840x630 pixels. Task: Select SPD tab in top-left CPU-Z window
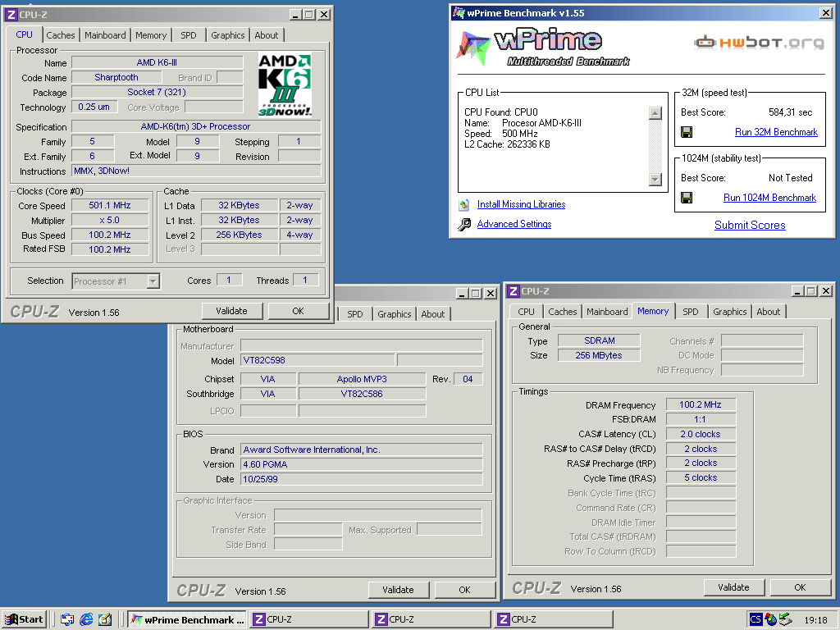[x=188, y=35]
